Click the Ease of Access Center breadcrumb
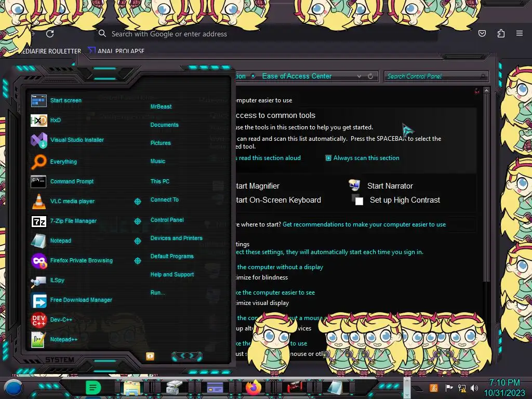 (x=297, y=76)
